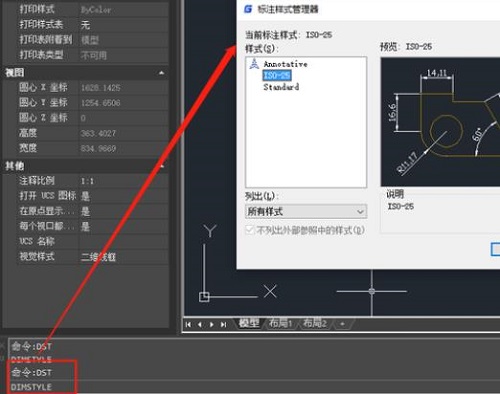
Task: Click the 标注样式管理器 title icon
Action: click(248, 9)
